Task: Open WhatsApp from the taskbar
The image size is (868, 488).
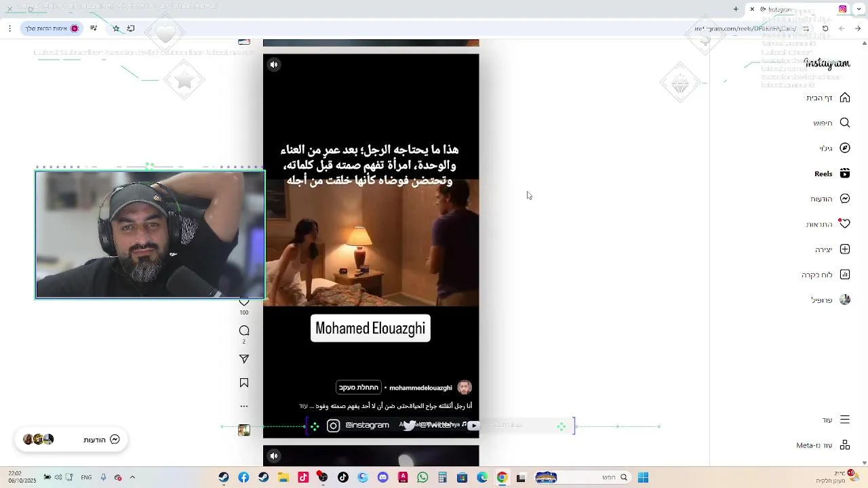Action: click(423, 478)
